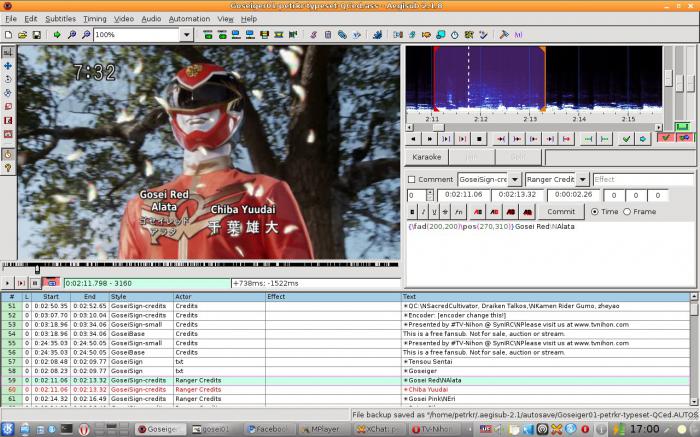Screen dimensions: 700x437
Task: Open the KDE start menu button
Action: pos(8,429)
